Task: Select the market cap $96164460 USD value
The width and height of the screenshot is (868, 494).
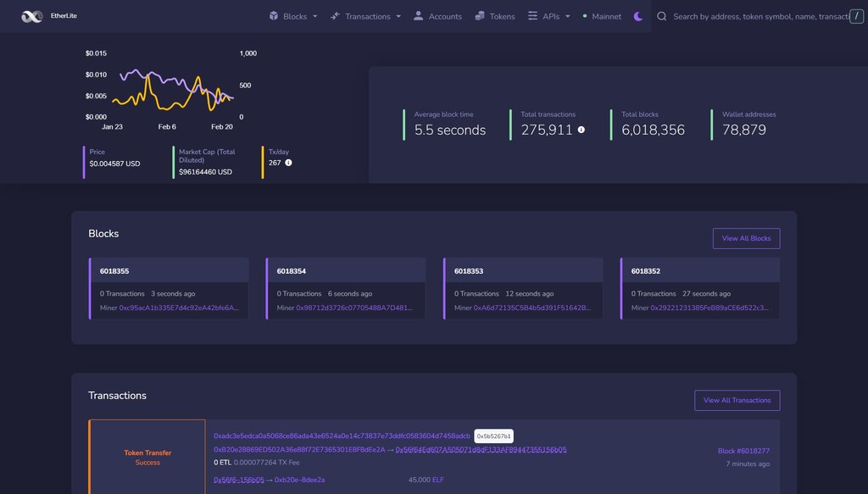Action: pyautogui.click(x=205, y=172)
